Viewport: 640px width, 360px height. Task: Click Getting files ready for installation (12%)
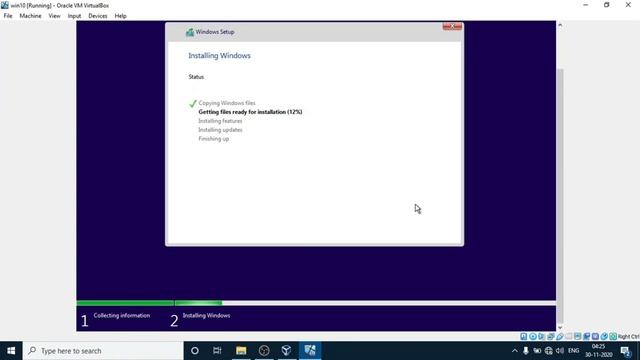[250, 112]
